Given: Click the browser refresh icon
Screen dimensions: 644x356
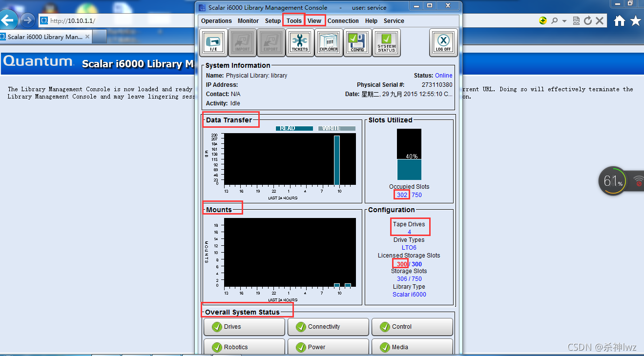Looking at the screenshot, I should 588,20.
